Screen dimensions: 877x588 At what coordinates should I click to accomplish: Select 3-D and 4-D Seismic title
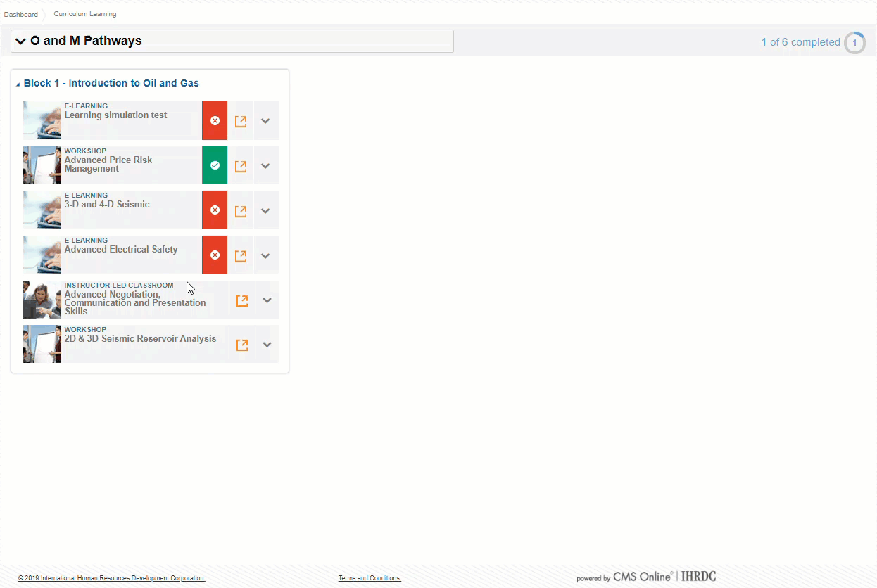coord(107,205)
